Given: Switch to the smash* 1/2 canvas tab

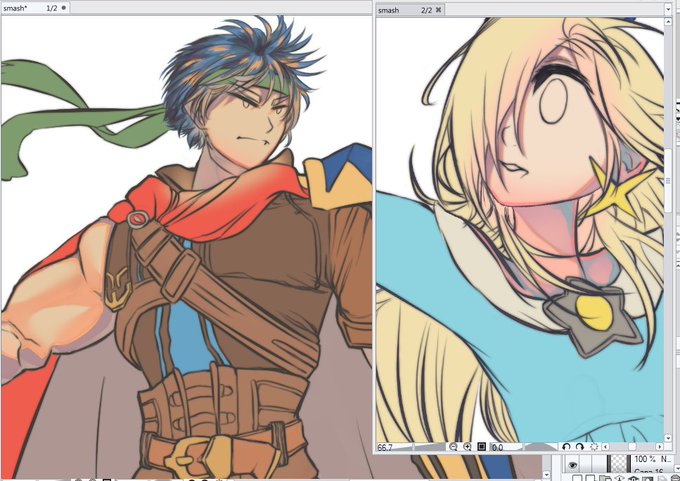Looking at the screenshot, I should pos(35,8).
